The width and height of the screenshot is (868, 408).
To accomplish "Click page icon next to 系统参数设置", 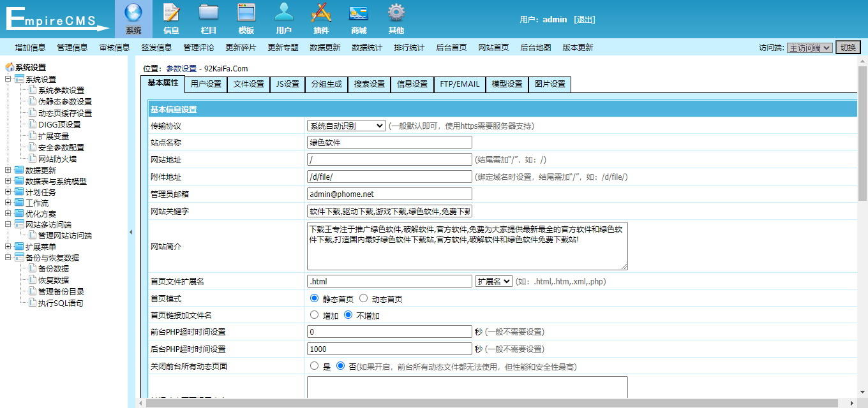I will click(x=33, y=90).
